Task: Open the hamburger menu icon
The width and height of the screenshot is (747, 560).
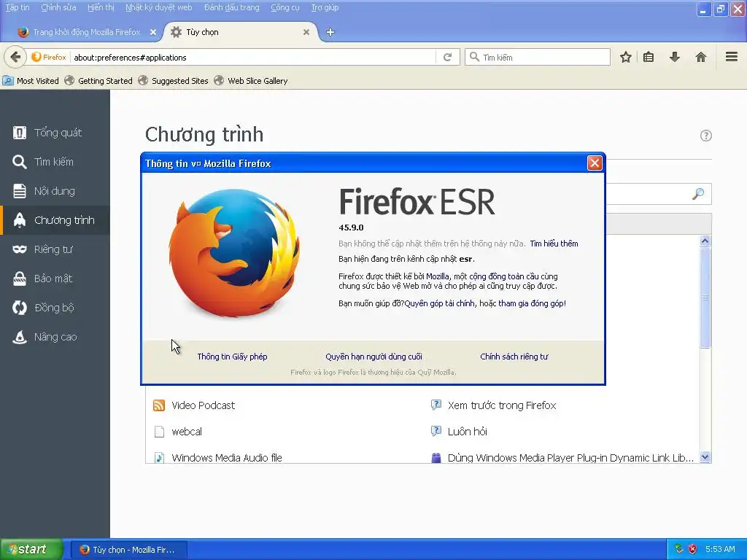Action: tap(732, 57)
